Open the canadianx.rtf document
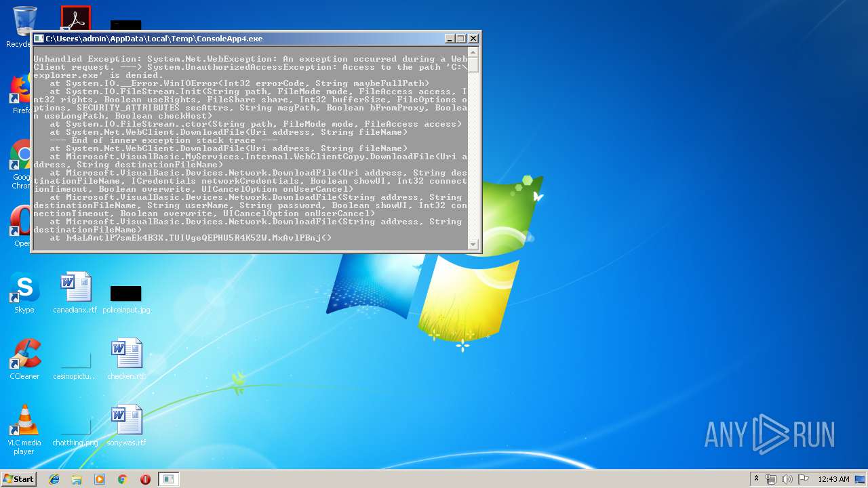Screen dimensions: 868x488 (75, 293)
